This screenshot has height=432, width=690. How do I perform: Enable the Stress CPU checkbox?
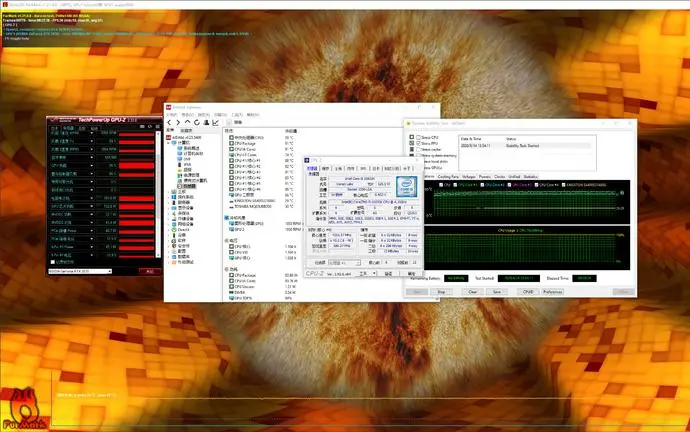pyautogui.click(x=418, y=137)
